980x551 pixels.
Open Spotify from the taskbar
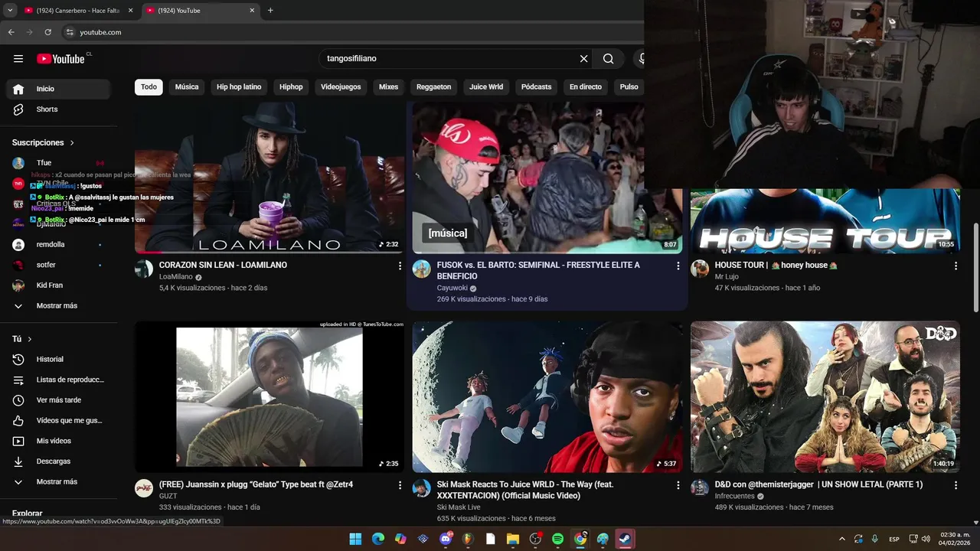[x=558, y=539]
